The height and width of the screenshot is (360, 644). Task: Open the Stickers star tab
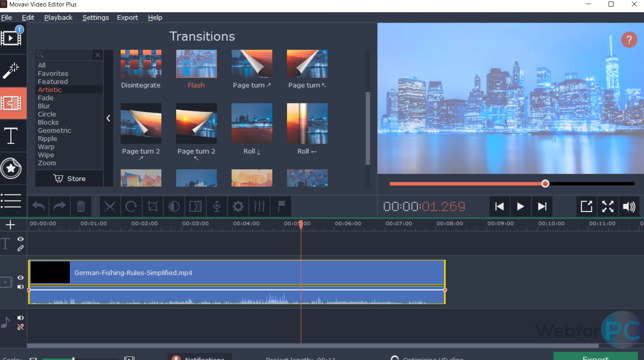tap(11, 168)
